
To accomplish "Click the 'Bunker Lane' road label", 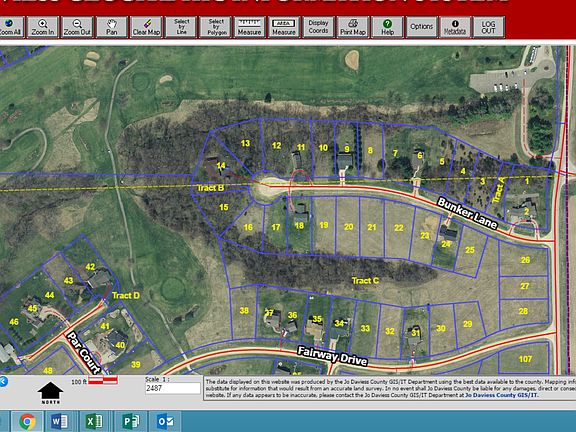I will coord(468,213).
